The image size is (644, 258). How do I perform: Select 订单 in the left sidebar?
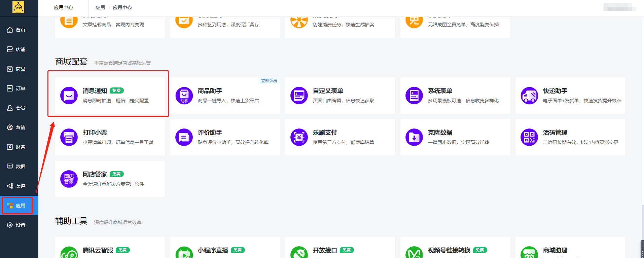pyautogui.click(x=19, y=88)
